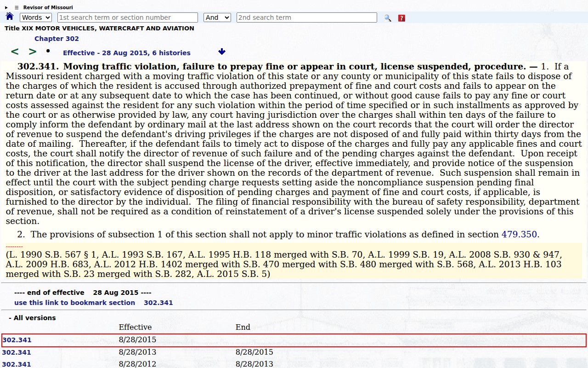This screenshot has width=588, height=368.
Task: Click the blue down arrow icon
Action: (222, 52)
